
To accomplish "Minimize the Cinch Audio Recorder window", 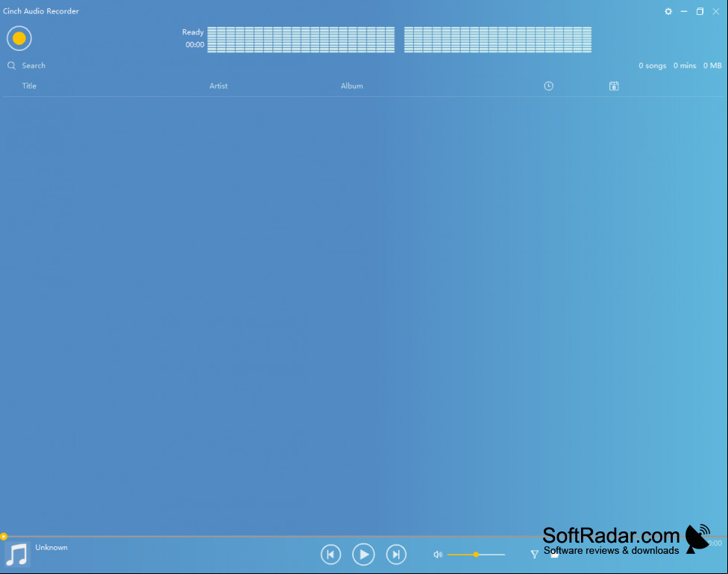I will [x=684, y=11].
